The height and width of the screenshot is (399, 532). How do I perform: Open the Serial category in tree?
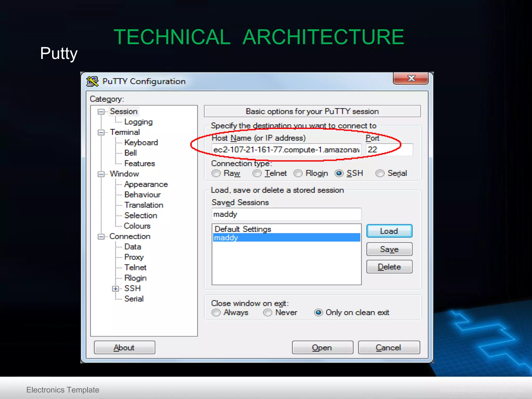[x=134, y=299]
